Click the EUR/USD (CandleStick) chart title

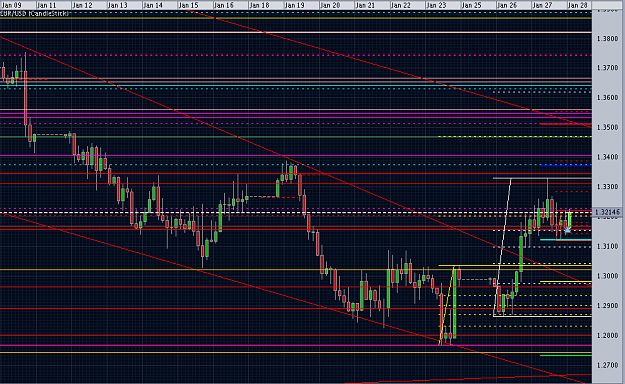pyautogui.click(x=35, y=14)
